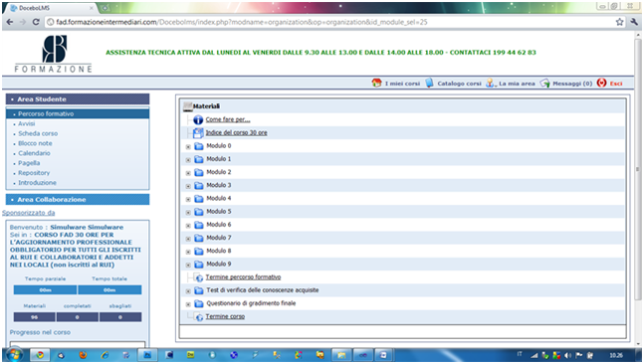Open the Termine corso link

click(225, 316)
